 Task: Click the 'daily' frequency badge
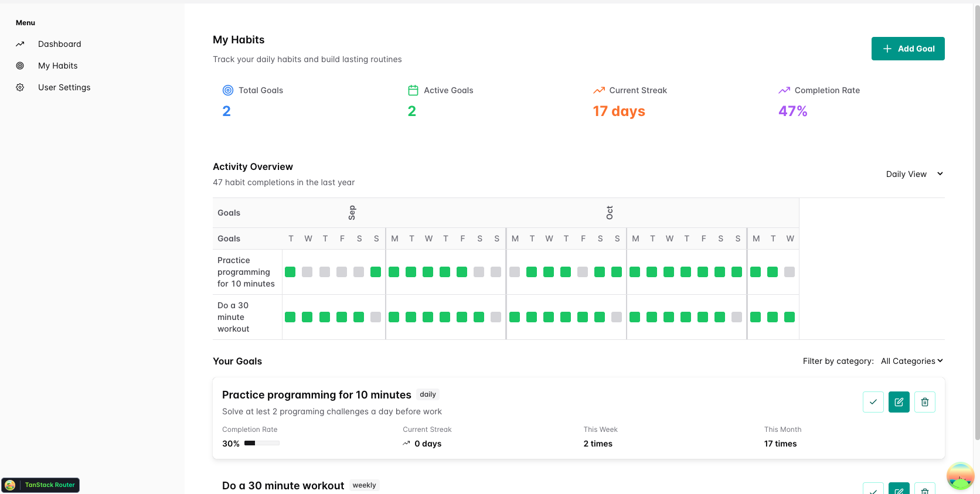click(428, 394)
